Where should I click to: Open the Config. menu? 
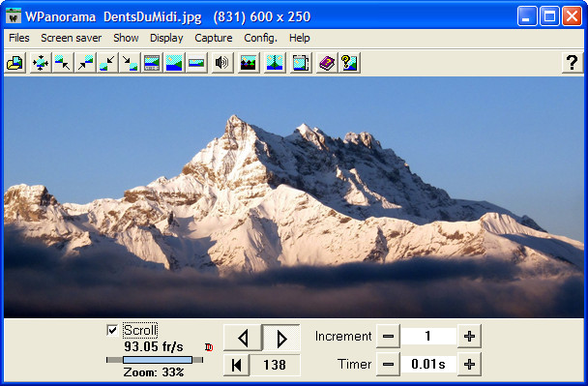click(260, 38)
